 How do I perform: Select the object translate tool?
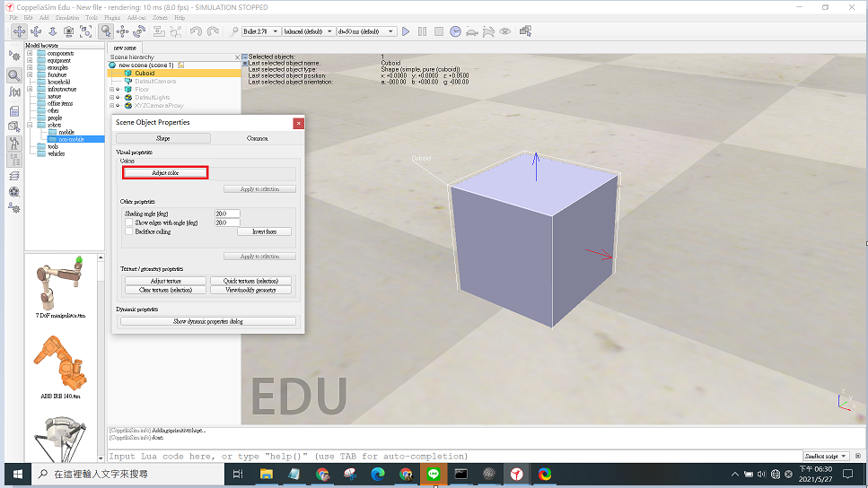click(122, 31)
